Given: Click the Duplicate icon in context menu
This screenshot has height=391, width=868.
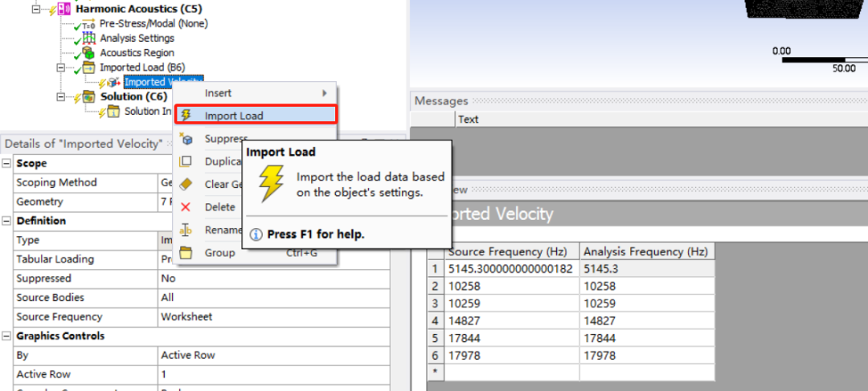Looking at the screenshot, I should [x=186, y=161].
